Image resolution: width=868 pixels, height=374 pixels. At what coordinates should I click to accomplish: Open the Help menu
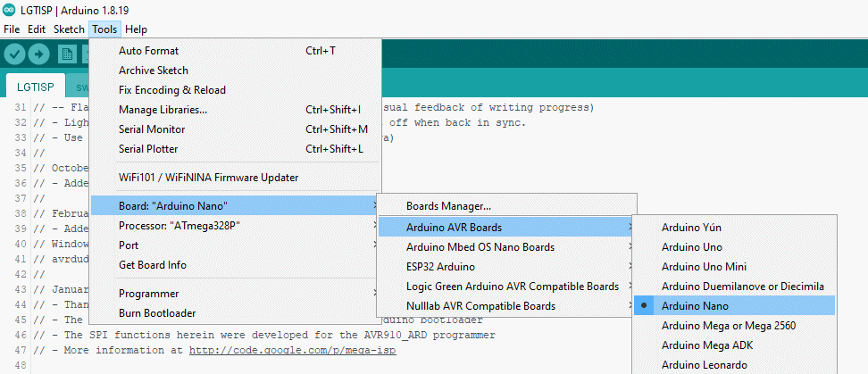[x=136, y=29]
